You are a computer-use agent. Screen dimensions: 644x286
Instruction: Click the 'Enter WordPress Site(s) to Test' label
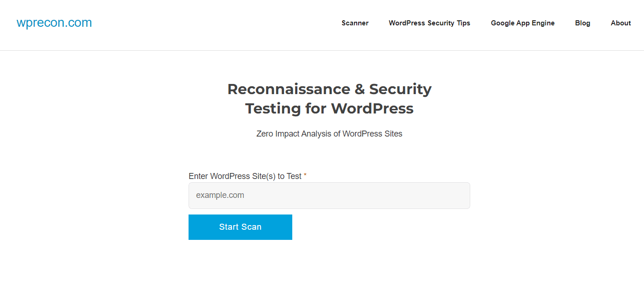coord(245,176)
